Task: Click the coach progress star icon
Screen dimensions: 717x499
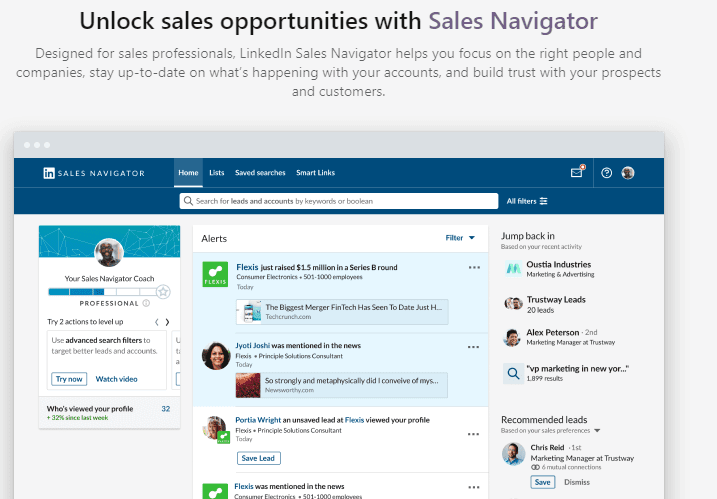Action: [x=163, y=291]
